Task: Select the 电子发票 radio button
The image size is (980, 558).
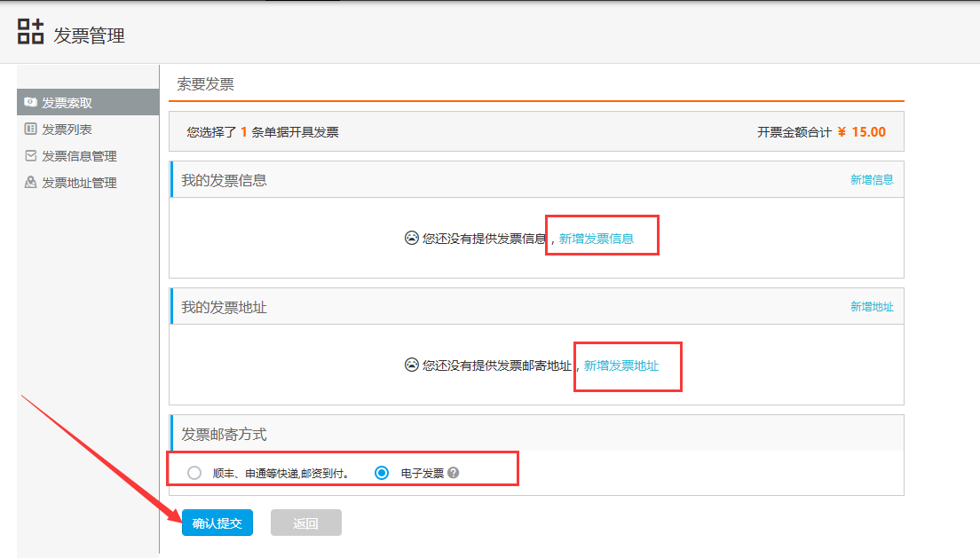Action: (x=381, y=474)
